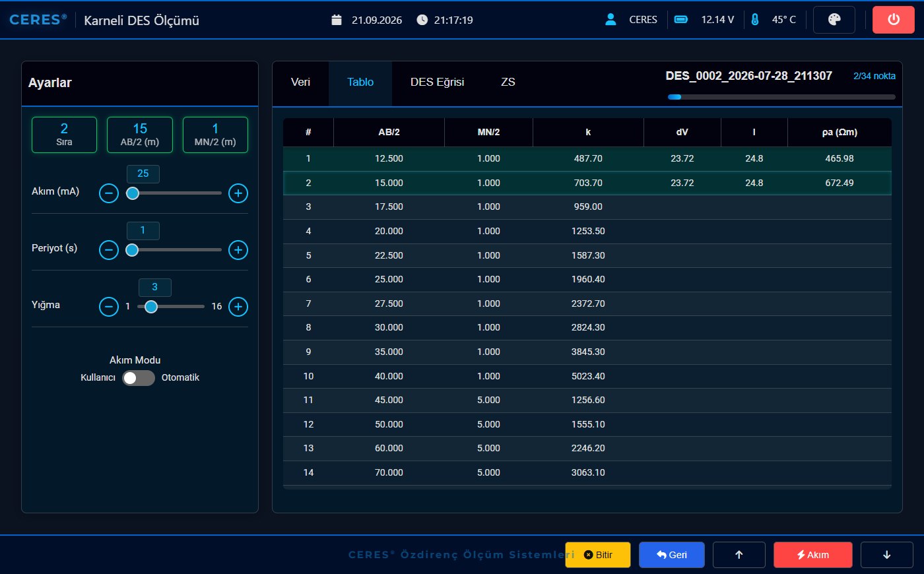The width and height of the screenshot is (924, 574).
Task: Click the 12.14 V voltage reading
Action: click(717, 20)
